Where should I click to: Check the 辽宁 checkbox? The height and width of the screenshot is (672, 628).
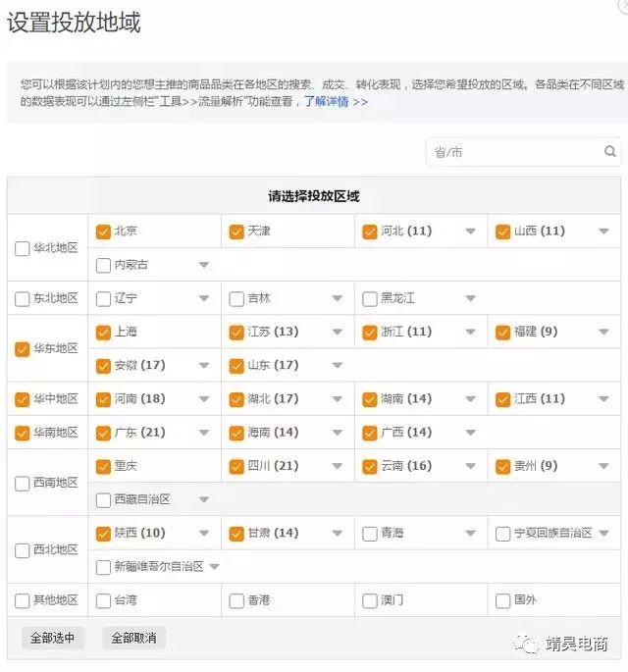[x=103, y=298]
